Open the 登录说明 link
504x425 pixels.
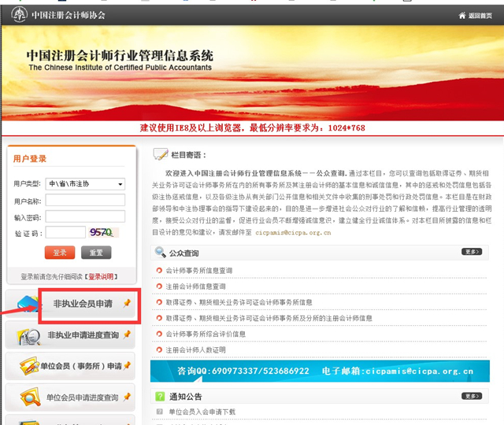pos(101,276)
